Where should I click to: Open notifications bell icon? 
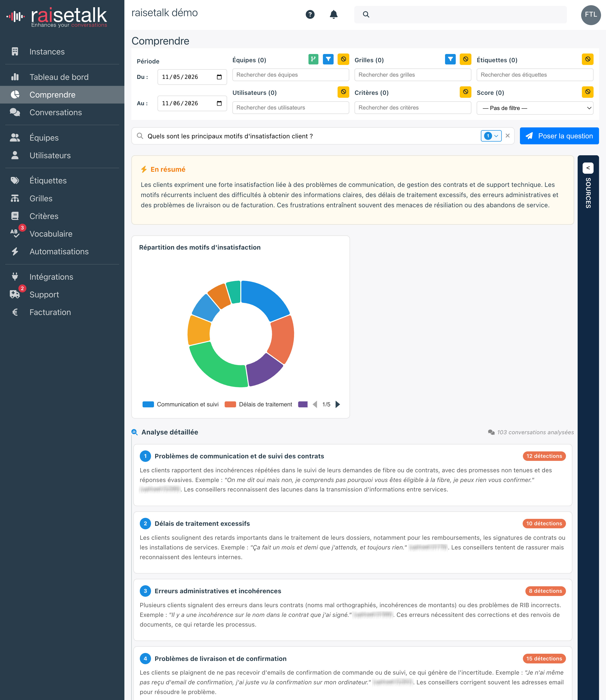pos(333,14)
